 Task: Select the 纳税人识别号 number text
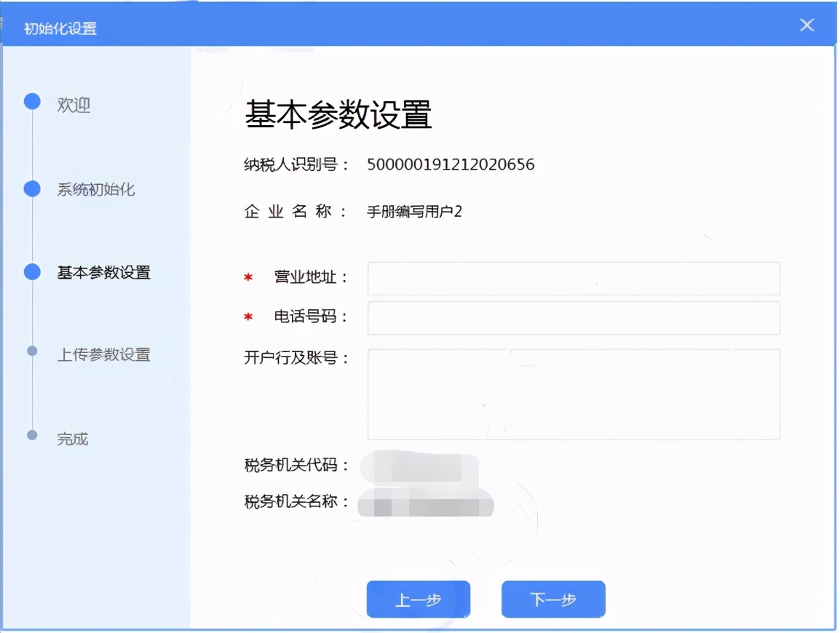click(449, 164)
